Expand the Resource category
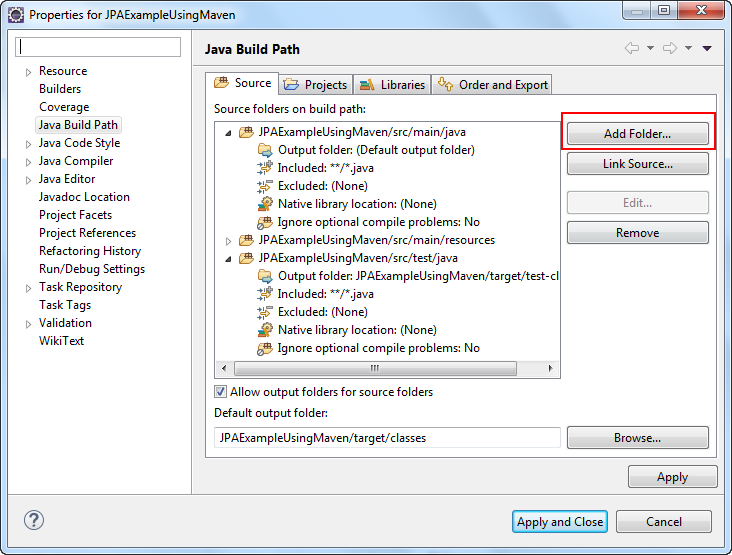 (x=28, y=72)
